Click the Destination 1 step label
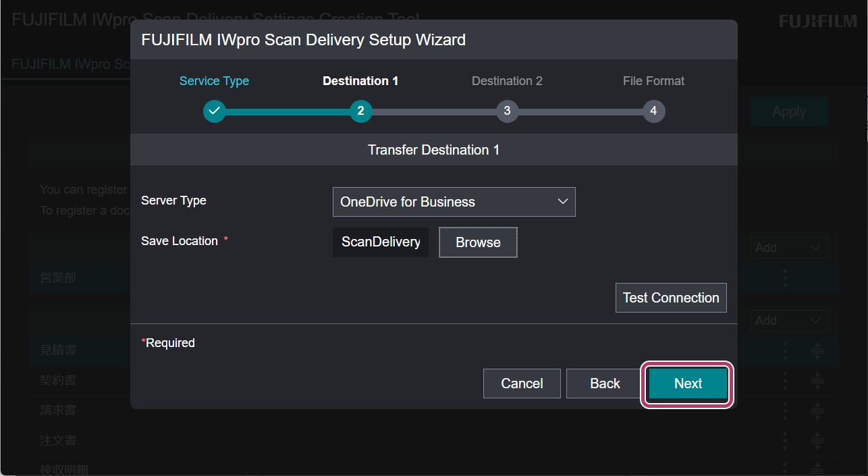 [360, 81]
